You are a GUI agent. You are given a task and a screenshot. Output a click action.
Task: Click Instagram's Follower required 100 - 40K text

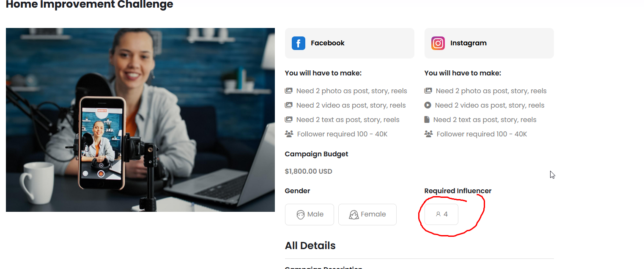(x=482, y=134)
